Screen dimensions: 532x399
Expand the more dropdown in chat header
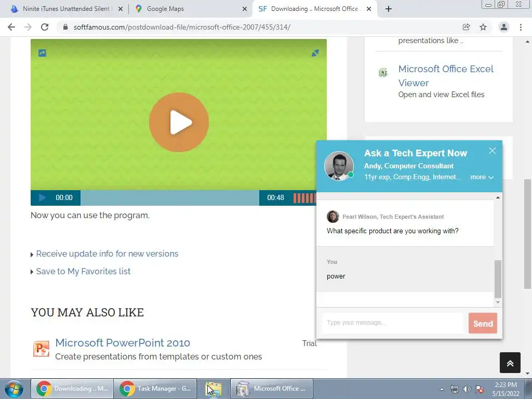[482, 177]
